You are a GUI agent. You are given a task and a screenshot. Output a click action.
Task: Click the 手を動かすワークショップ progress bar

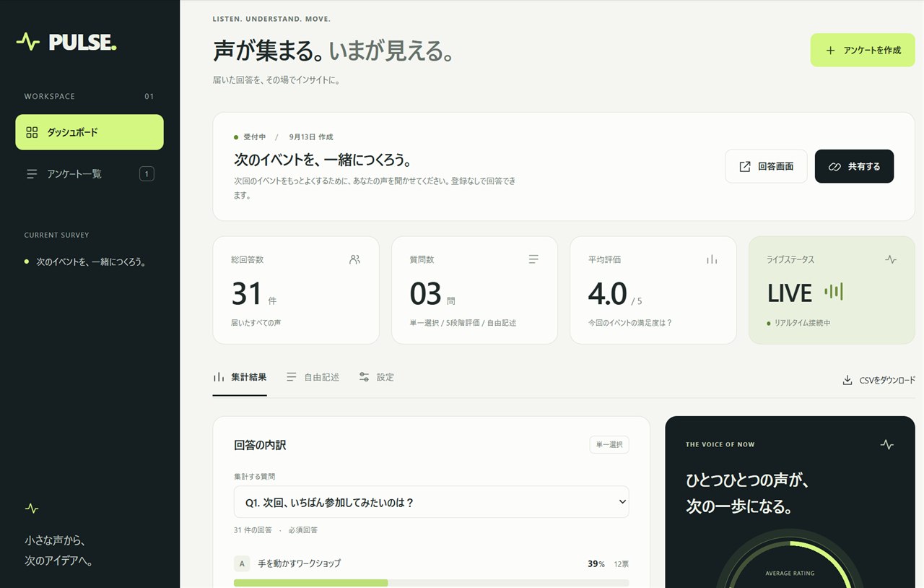431,583
